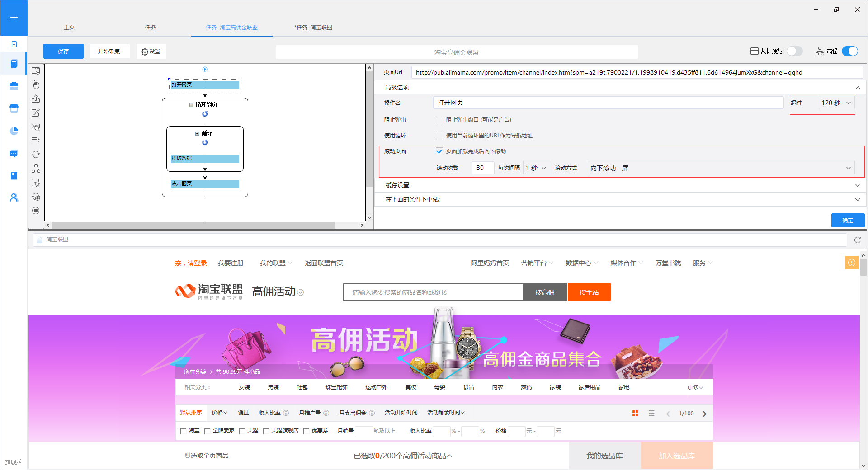Image resolution: width=868 pixels, height=470 pixels.
Task: Click the 搜全站 search button
Action: [589, 292]
